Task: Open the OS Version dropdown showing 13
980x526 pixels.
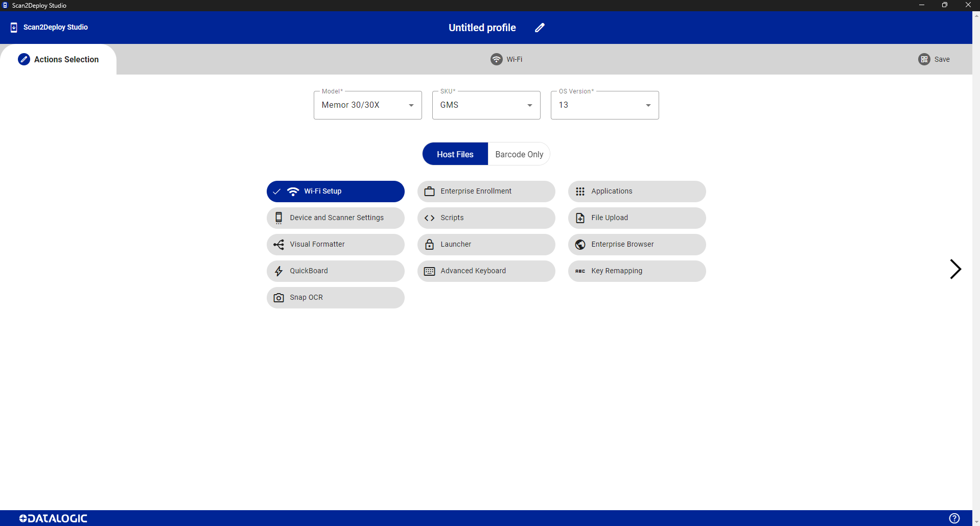Action: 604,105
